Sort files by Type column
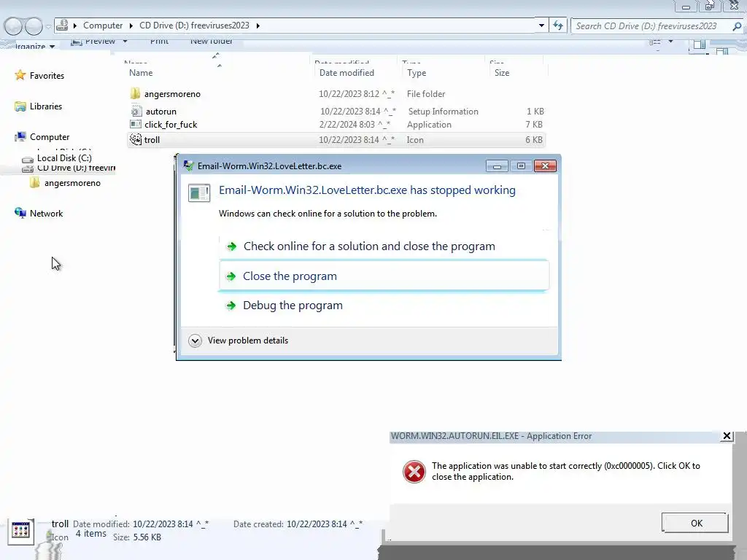 [x=417, y=73]
